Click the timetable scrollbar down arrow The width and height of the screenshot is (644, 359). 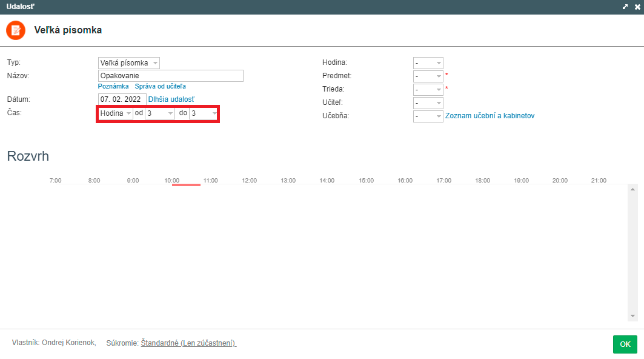tap(632, 316)
